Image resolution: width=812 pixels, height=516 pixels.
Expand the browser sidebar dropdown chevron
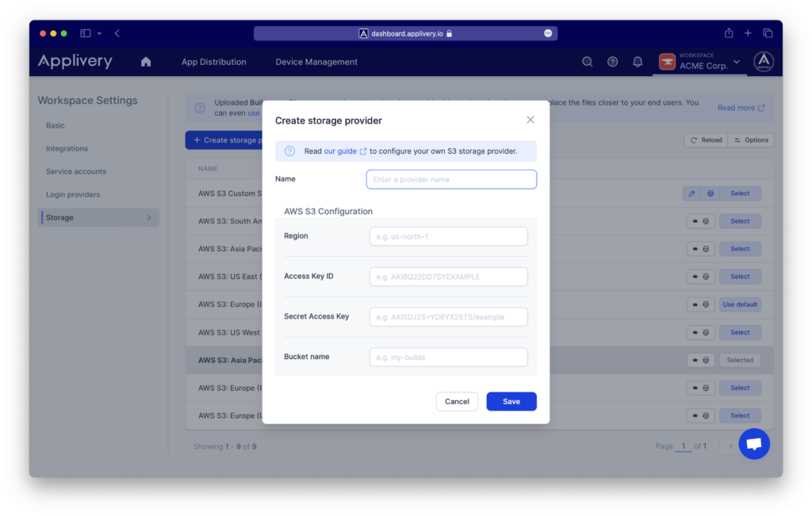(x=99, y=33)
